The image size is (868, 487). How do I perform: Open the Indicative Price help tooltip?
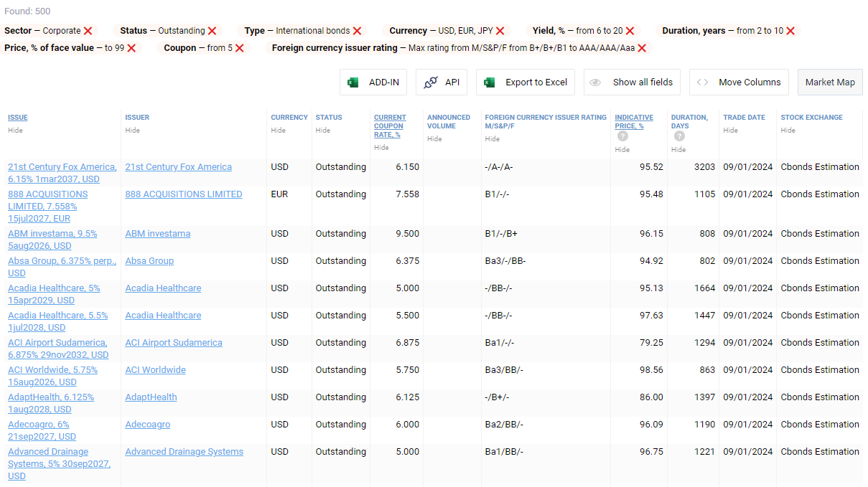[x=622, y=136]
